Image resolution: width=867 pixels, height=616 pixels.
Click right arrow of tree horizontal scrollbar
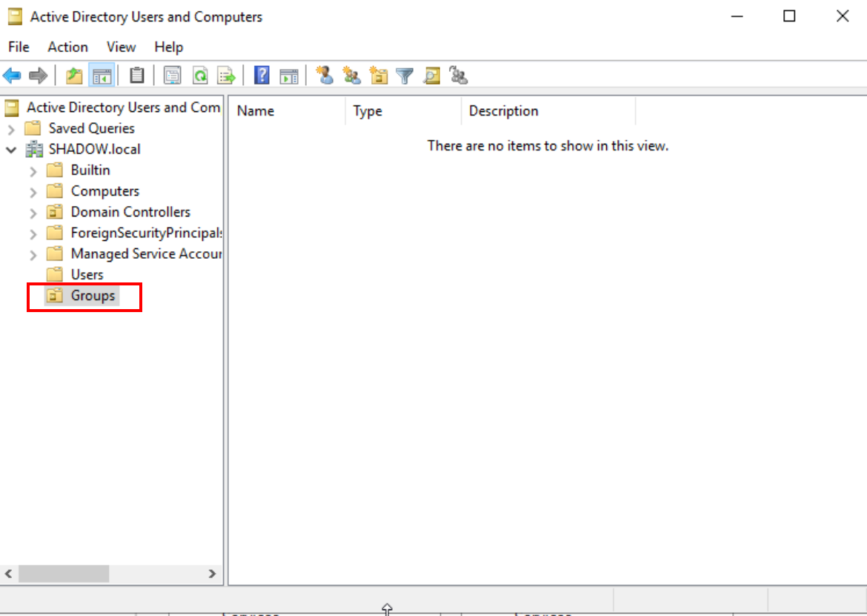coord(212,574)
